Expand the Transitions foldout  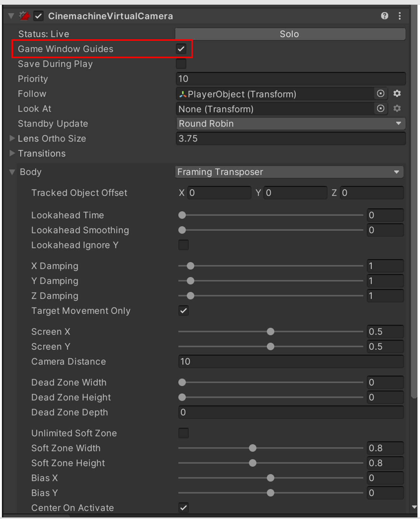(12, 153)
